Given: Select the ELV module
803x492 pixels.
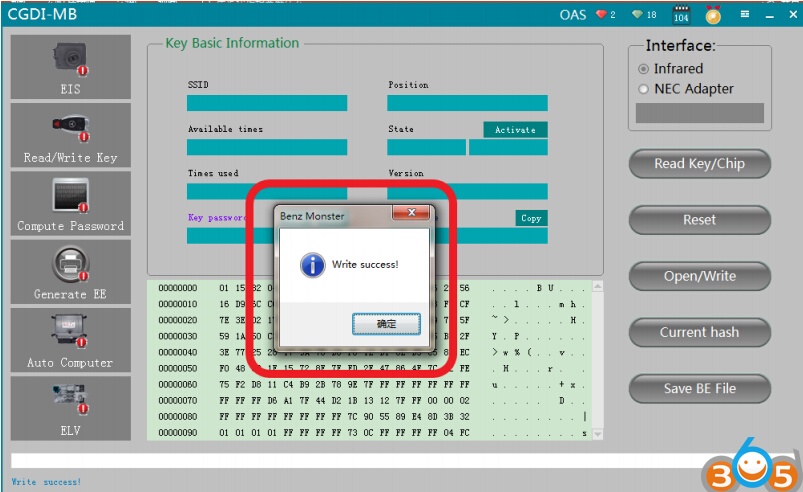Looking at the screenshot, I should pyautogui.click(x=71, y=408).
